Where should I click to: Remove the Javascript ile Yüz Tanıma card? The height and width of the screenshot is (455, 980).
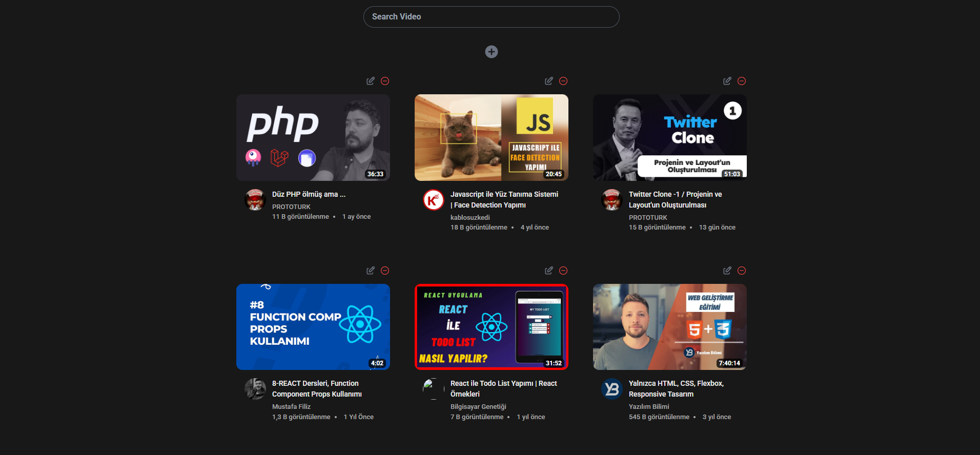(563, 81)
